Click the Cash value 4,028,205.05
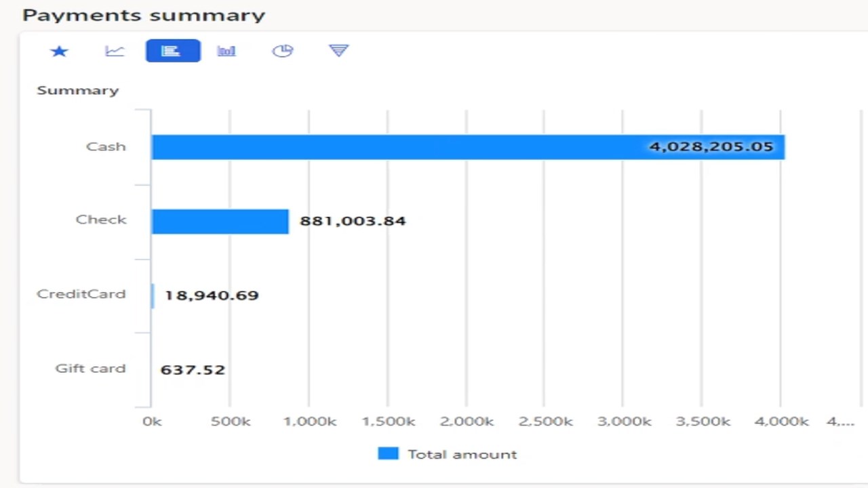This screenshot has width=868, height=488. (x=711, y=146)
